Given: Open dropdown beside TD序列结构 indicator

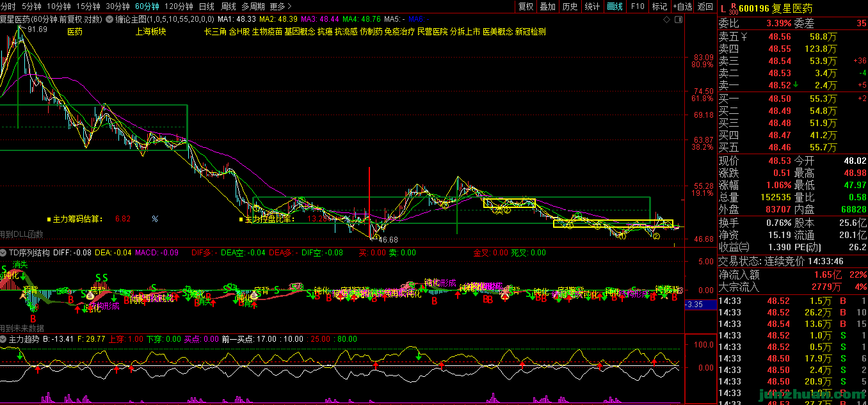Looking at the screenshot, I should (4, 253).
